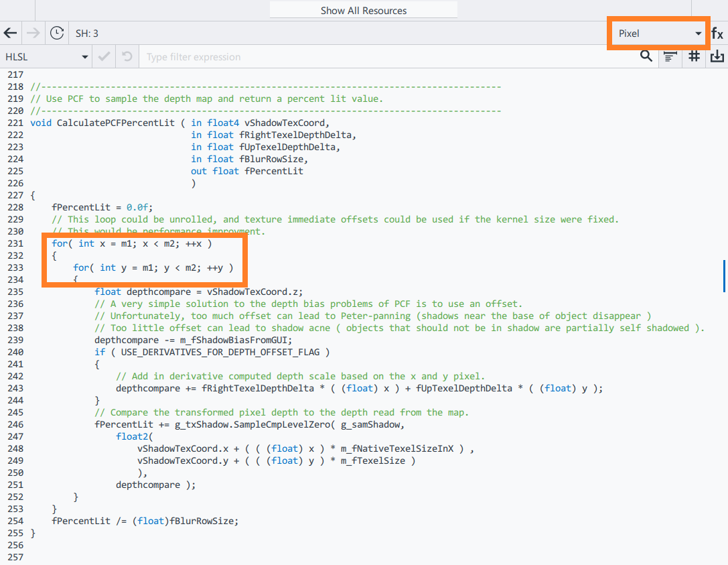Click the search magnifier icon

tap(646, 56)
